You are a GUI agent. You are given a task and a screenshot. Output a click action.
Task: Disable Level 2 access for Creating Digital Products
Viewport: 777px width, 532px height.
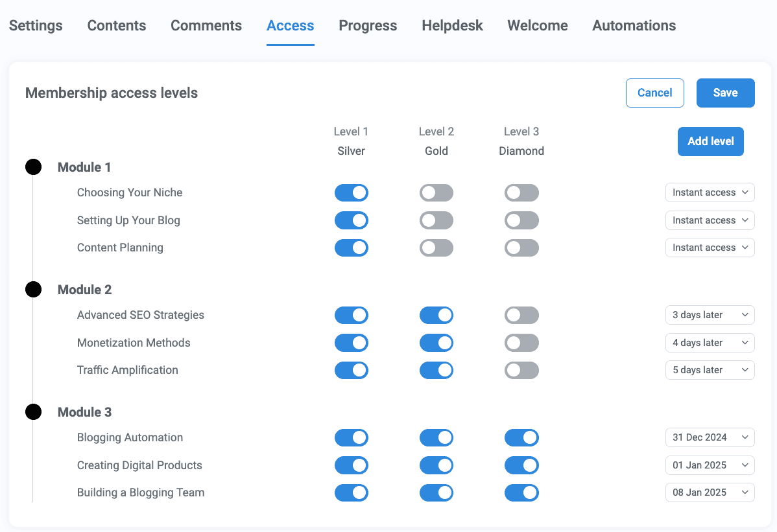tap(436, 465)
